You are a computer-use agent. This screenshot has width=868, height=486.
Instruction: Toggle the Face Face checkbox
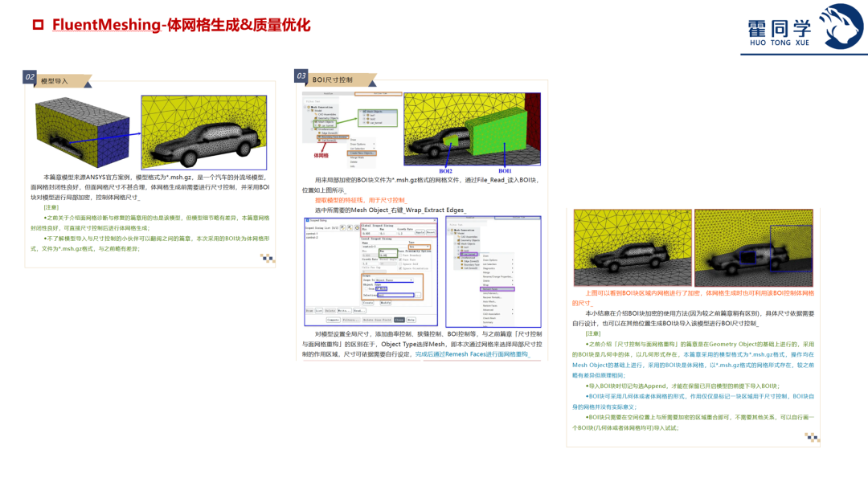(400, 259)
